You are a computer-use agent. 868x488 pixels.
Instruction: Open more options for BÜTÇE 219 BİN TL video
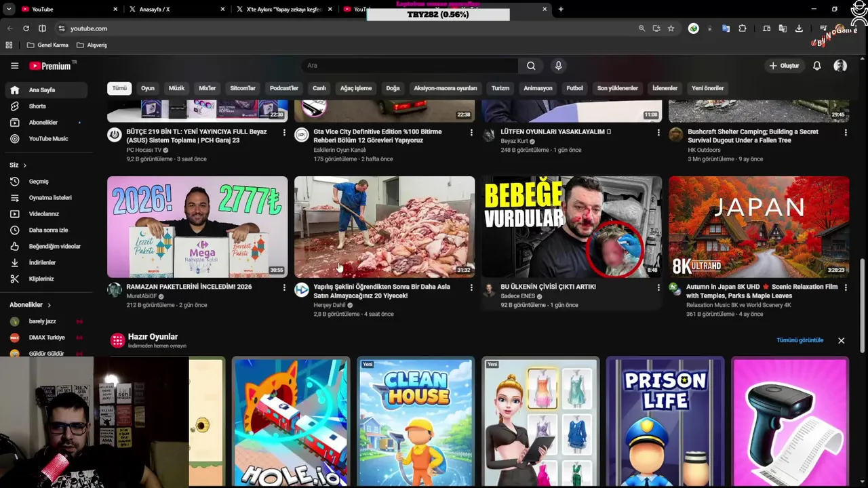[x=284, y=132]
